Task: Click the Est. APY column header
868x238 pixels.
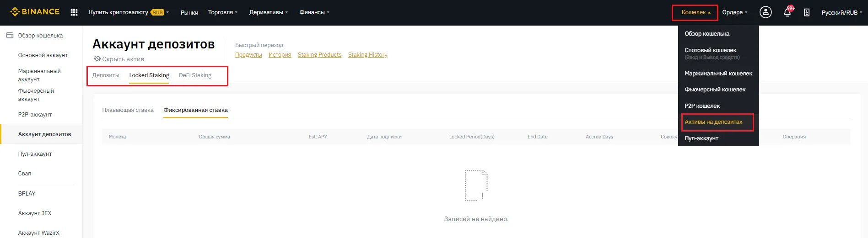Action: pos(318,137)
